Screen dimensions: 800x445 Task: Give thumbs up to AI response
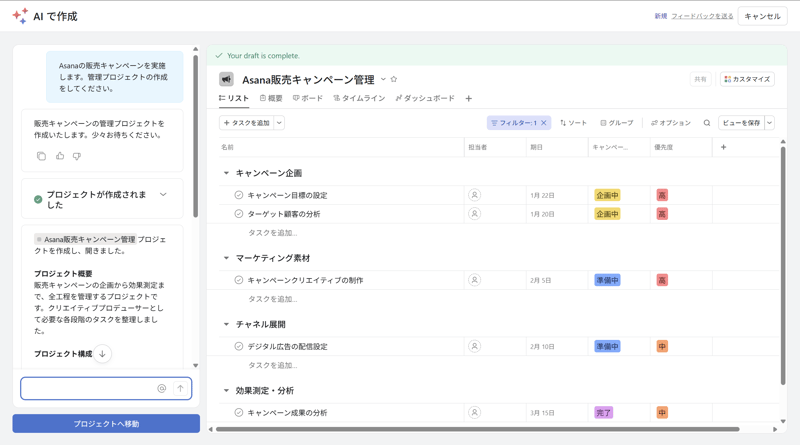60,156
